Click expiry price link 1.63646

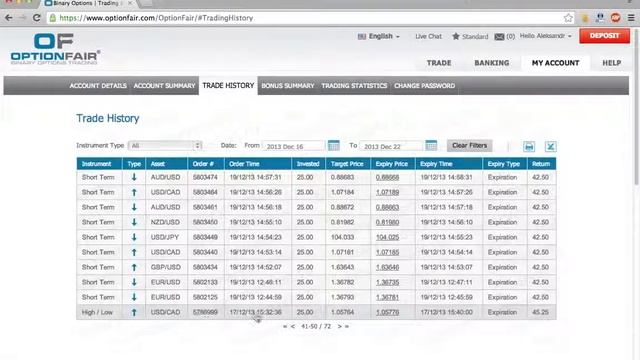pos(387,267)
